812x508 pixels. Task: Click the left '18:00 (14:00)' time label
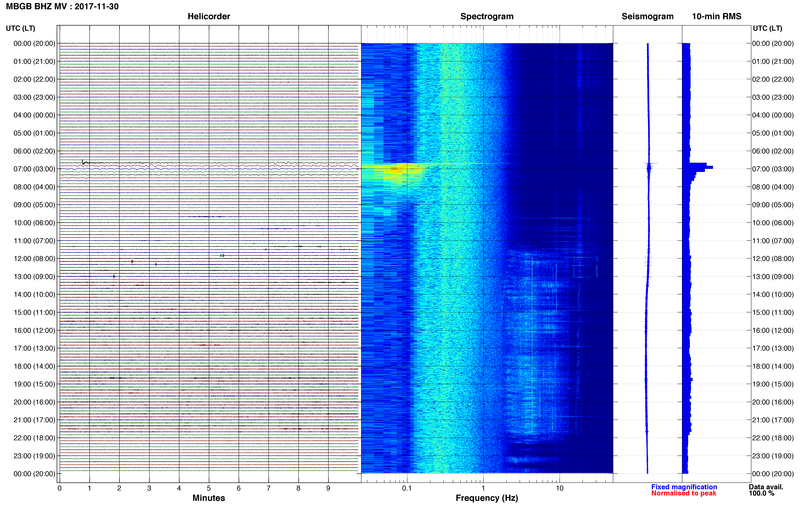(x=34, y=366)
